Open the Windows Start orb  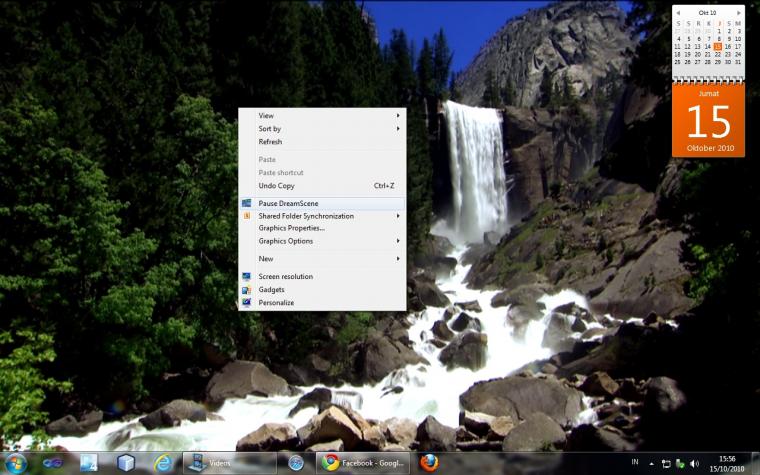pyautogui.click(x=16, y=463)
